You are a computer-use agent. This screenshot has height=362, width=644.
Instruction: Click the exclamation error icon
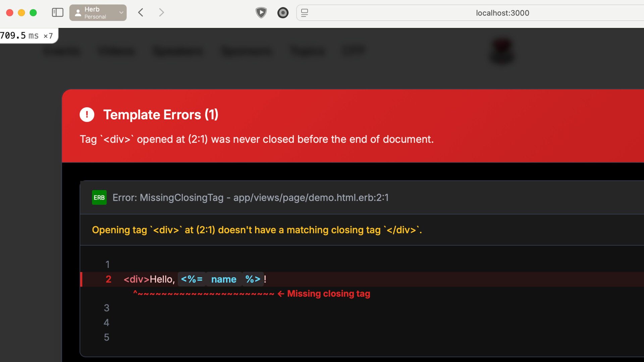[x=87, y=115]
